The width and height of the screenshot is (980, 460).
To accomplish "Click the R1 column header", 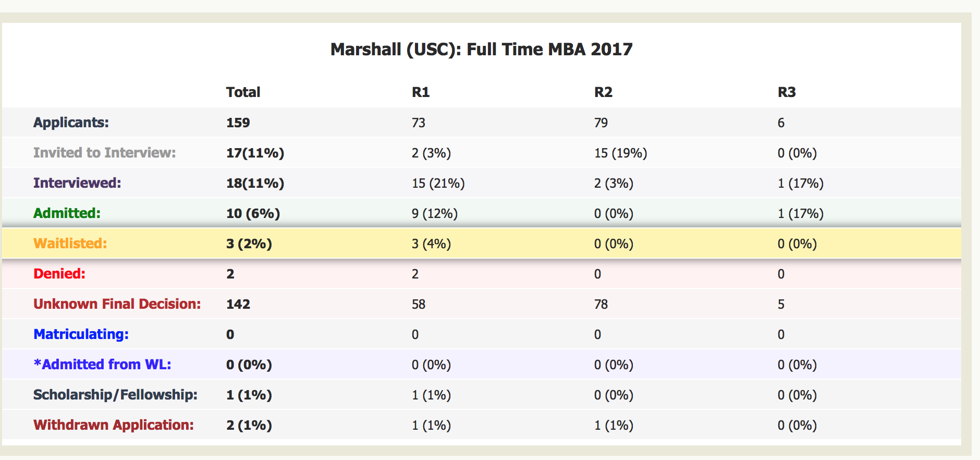I will 421,92.
